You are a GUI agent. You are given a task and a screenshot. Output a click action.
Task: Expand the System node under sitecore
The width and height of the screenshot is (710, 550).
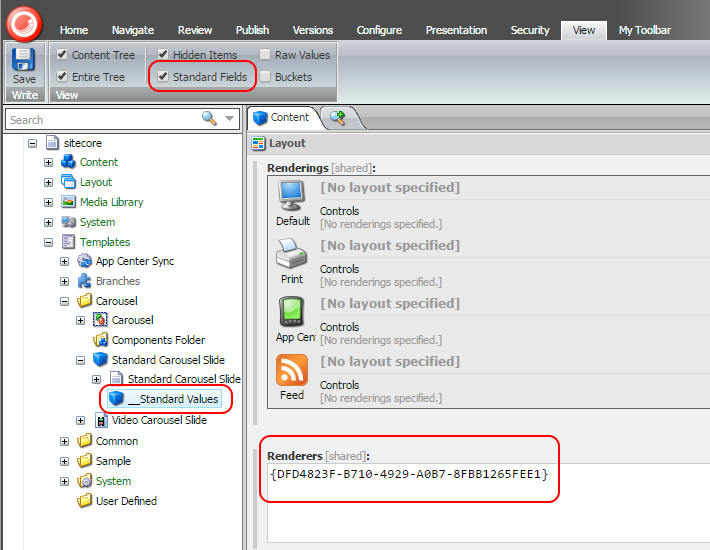coord(48,222)
